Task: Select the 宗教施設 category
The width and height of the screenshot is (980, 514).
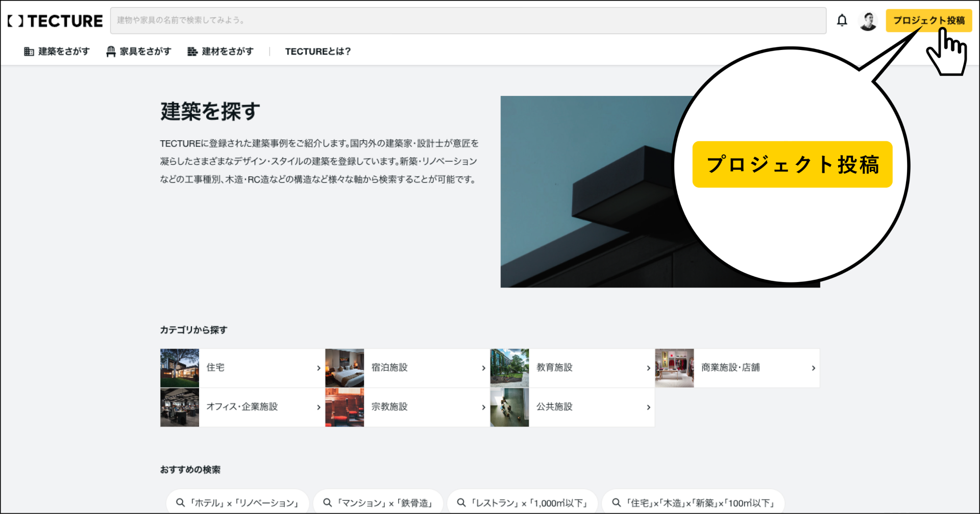Action: click(389, 407)
